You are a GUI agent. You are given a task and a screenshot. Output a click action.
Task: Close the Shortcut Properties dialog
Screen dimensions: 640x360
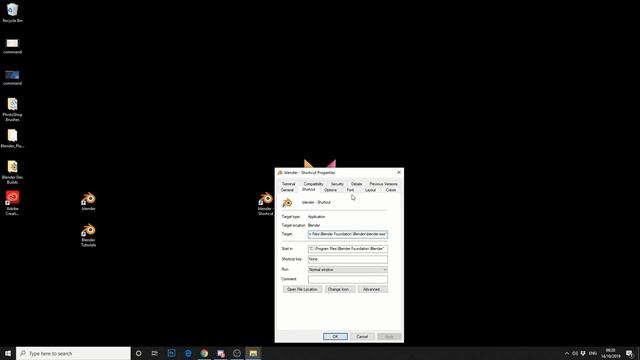[x=399, y=173]
